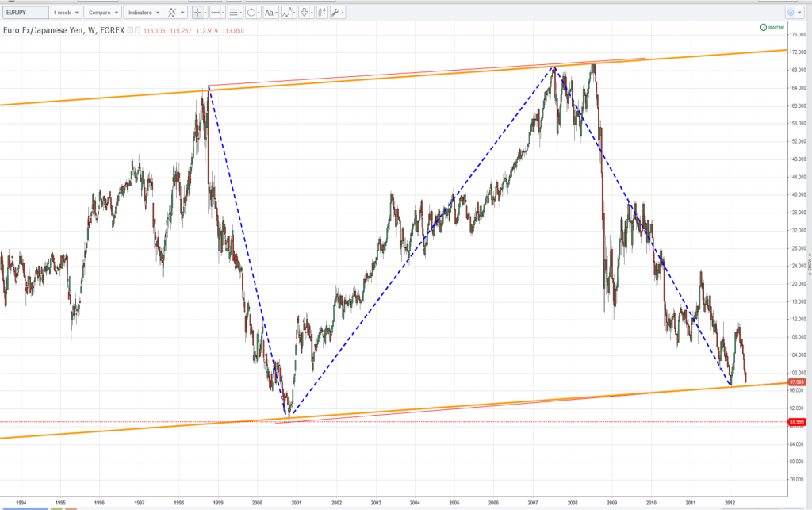
Task: Click the 172.000 price scale label
Action: coord(798,52)
